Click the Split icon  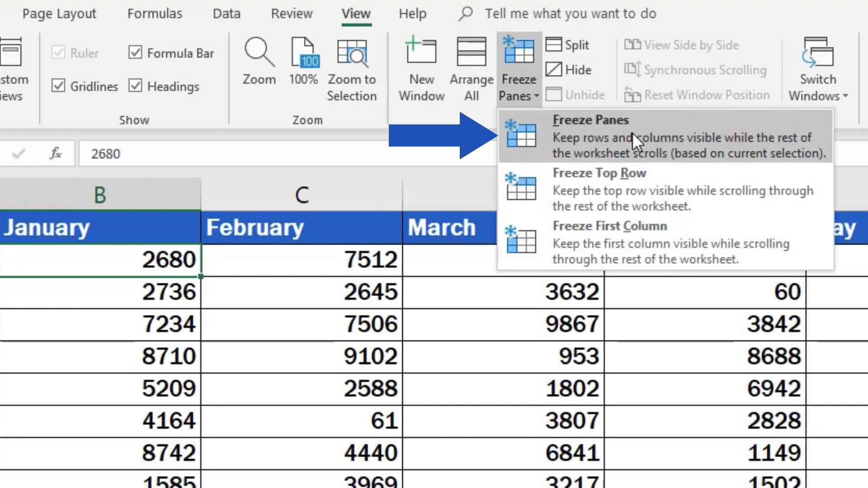point(554,45)
